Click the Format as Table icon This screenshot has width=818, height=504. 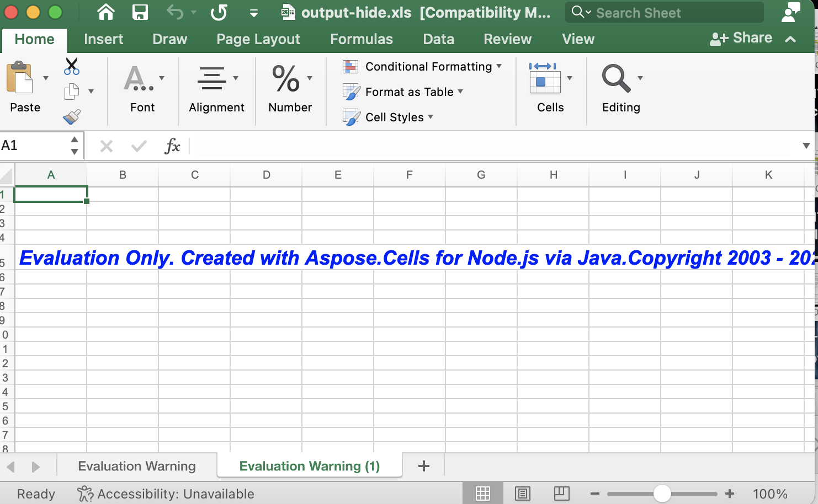pyautogui.click(x=351, y=92)
